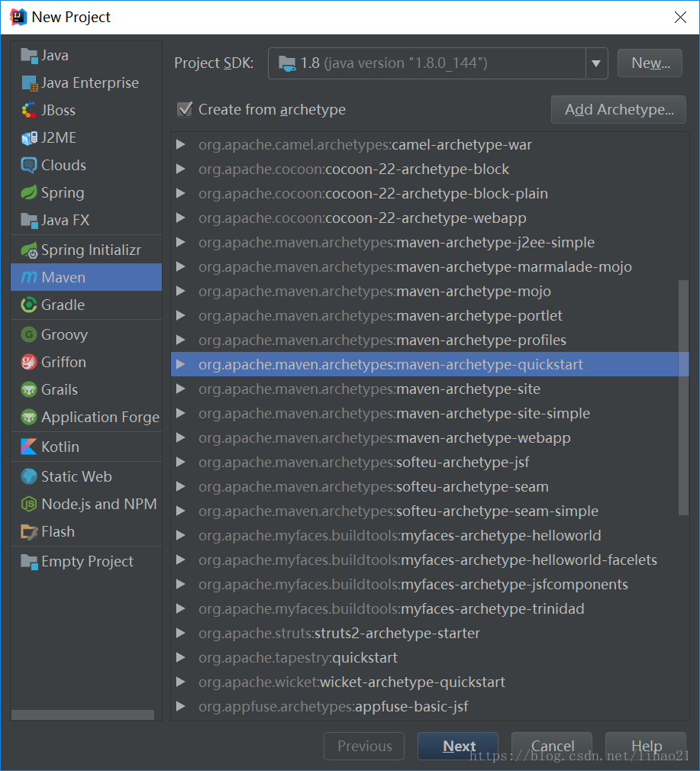Select myfaces-archetype-trinidad row
The width and height of the screenshot is (700, 771).
[430, 608]
